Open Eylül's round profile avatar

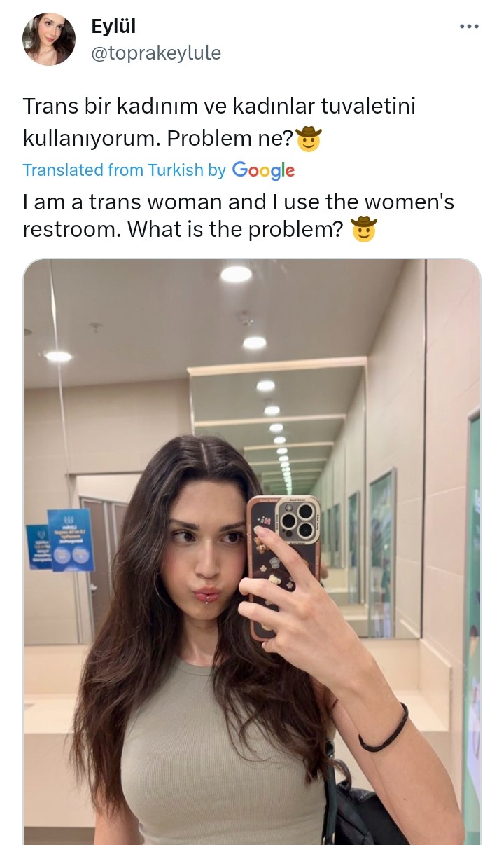click(x=49, y=39)
